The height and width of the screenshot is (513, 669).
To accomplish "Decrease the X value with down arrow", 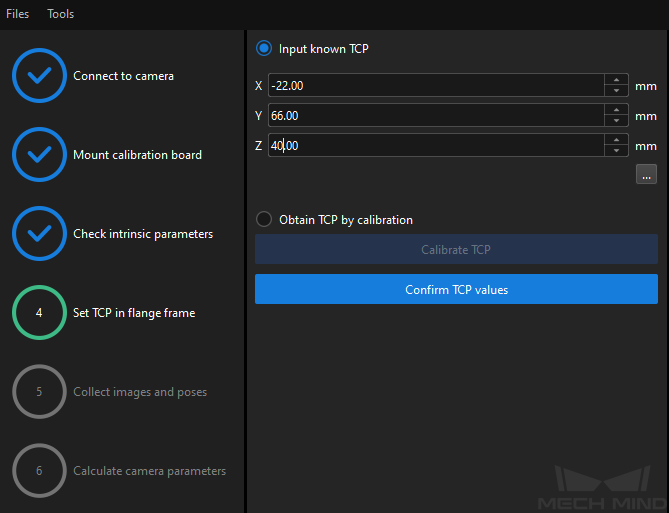I will [616, 90].
